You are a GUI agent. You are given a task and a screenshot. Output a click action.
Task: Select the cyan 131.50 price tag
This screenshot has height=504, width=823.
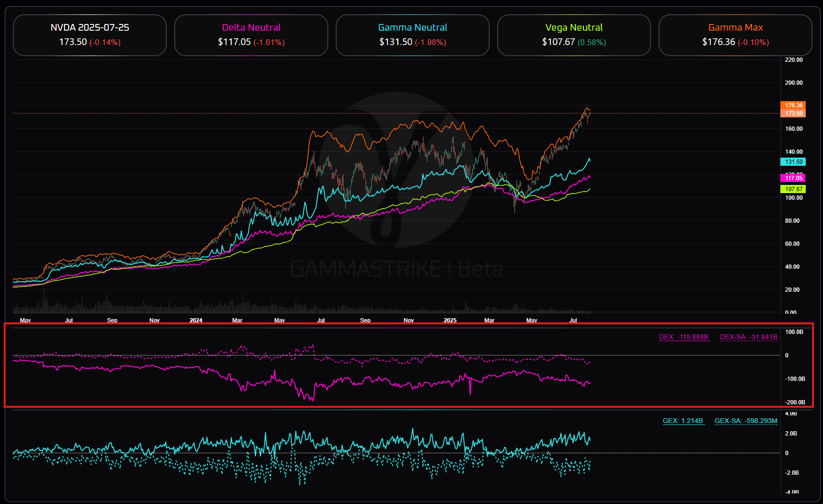pos(793,162)
